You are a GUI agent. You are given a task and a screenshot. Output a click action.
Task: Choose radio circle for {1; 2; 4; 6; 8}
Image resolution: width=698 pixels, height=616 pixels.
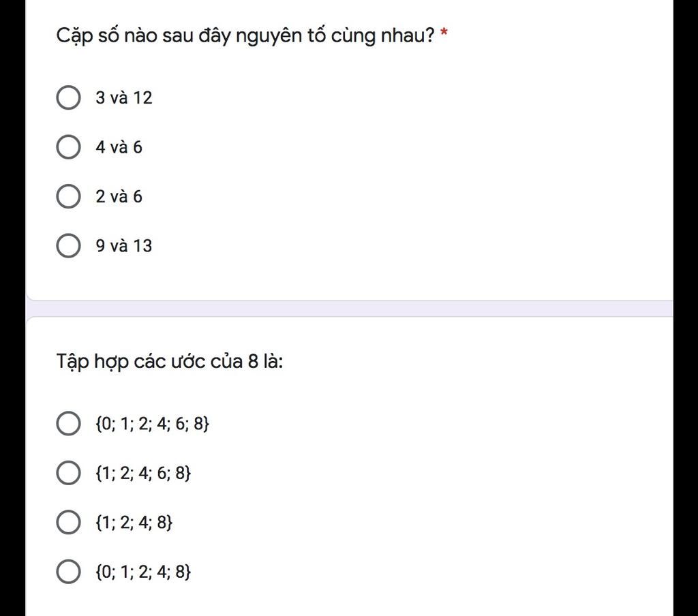point(67,473)
